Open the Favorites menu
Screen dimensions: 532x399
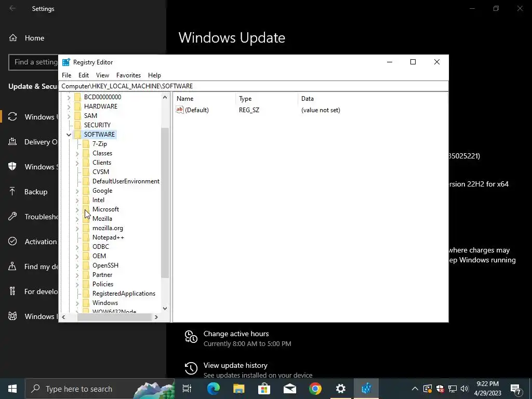[128, 75]
